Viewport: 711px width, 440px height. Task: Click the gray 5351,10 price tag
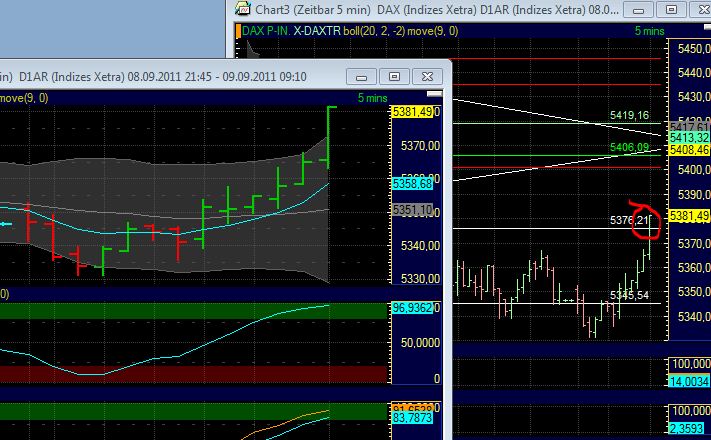(413, 210)
